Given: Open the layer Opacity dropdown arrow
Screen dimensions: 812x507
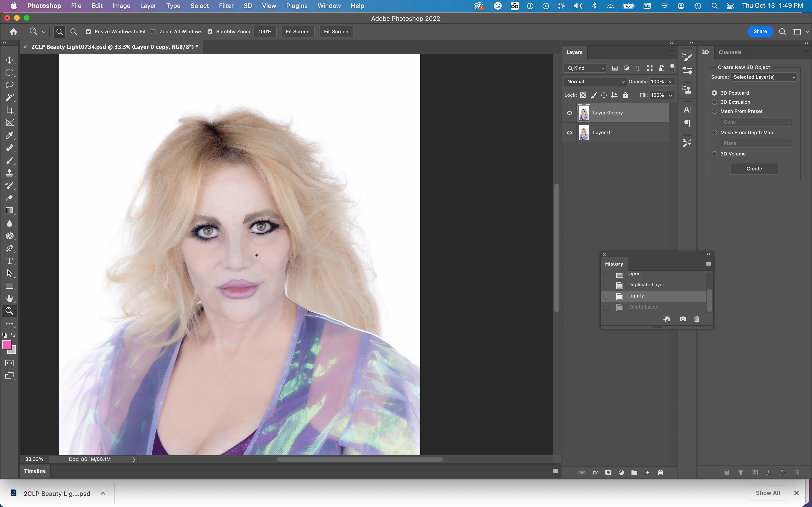Looking at the screenshot, I should pos(670,82).
